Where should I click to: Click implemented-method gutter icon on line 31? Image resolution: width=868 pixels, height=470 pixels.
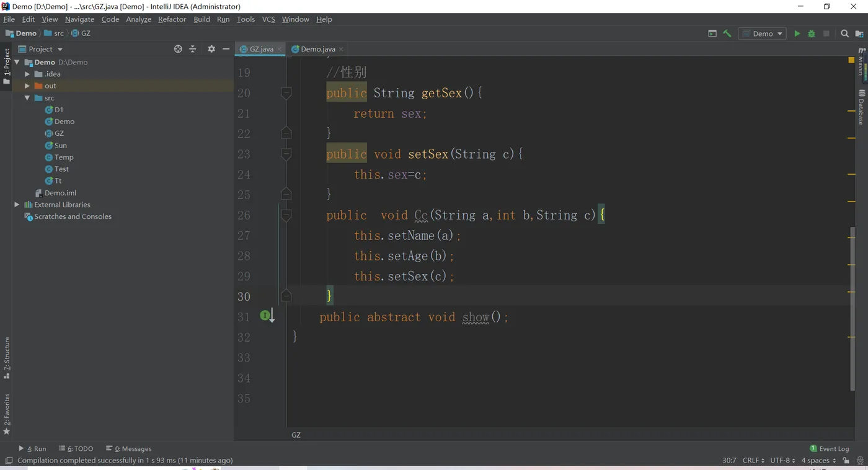coord(267,316)
